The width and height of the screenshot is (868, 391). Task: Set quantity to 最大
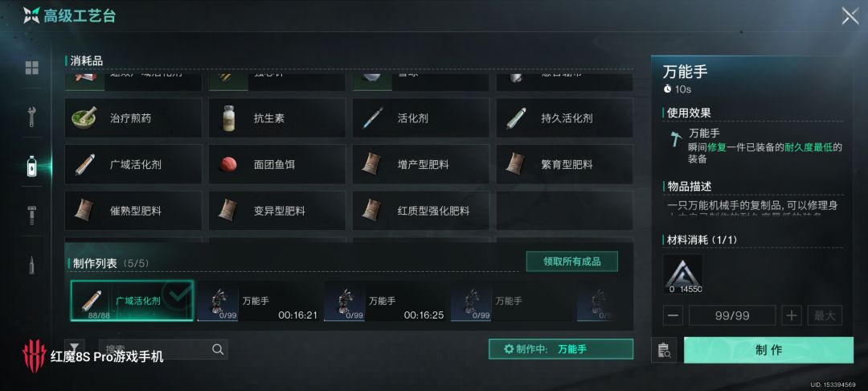click(825, 315)
